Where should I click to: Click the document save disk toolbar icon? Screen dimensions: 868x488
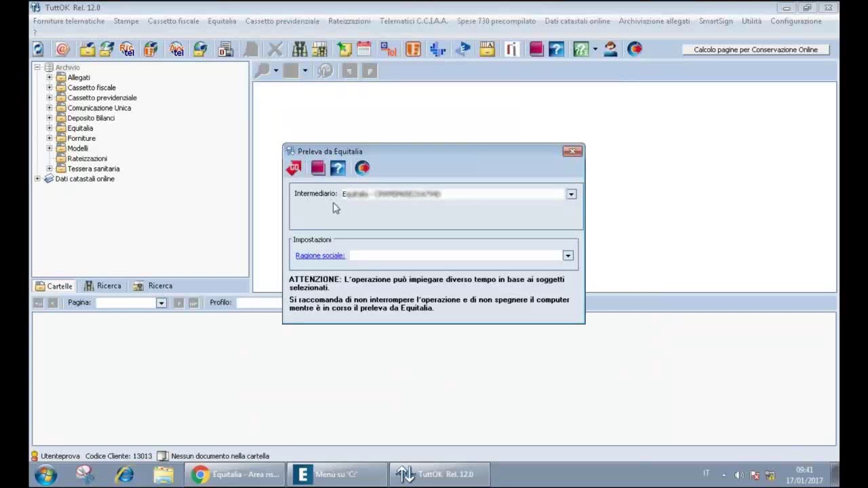(226, 49)
